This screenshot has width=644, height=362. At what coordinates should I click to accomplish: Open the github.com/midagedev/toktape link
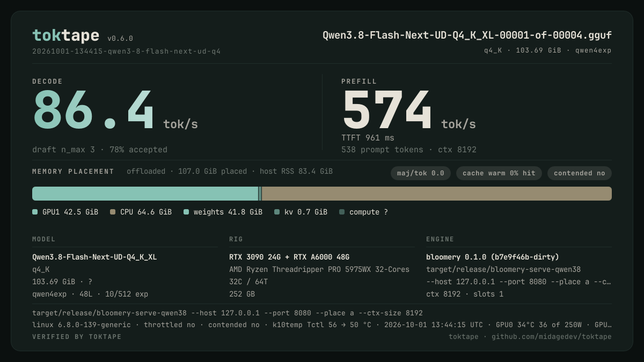(x=552, y=337)
